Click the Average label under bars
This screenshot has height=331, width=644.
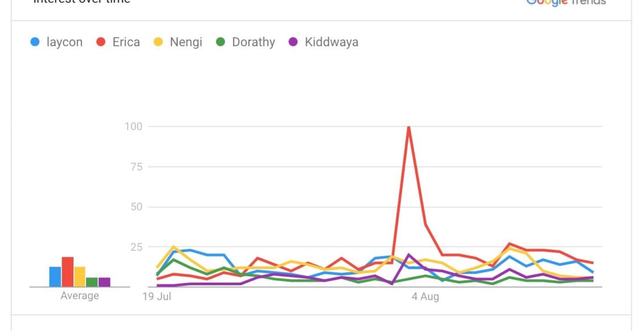point(80,296)
